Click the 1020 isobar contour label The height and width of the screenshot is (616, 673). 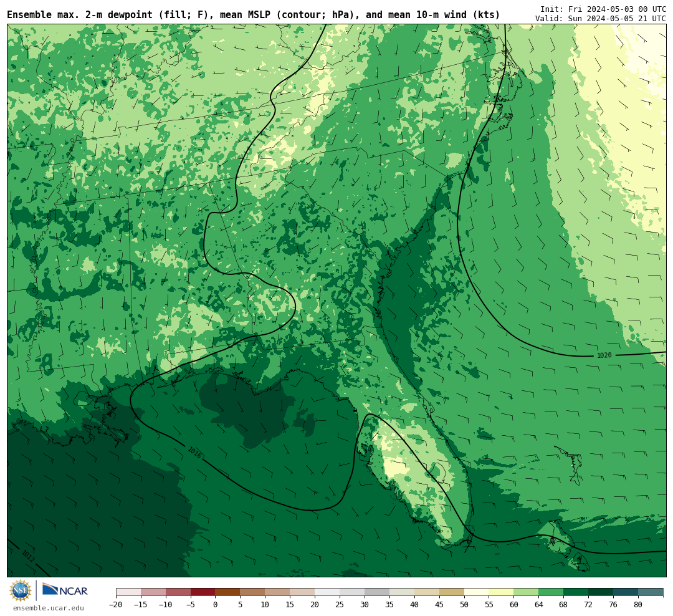pyautogui.click(x=604, y=355)
